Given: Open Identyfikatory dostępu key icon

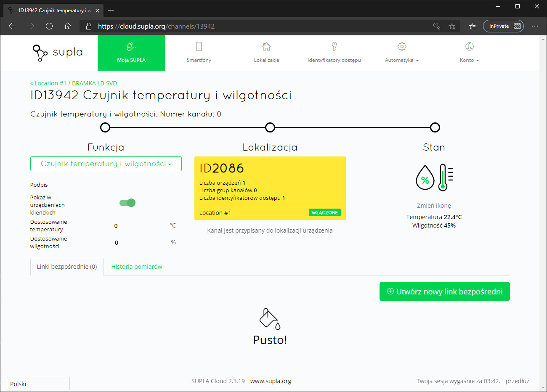Looking at the screenshot, I should [x=334, y=46].
